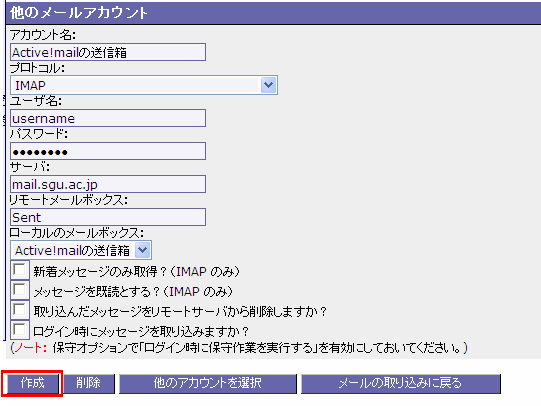Screen dimensions: 541x406
Task: Click Active!mailの送信箱 local mailbox selector
Action: click(x=81, y=250)
